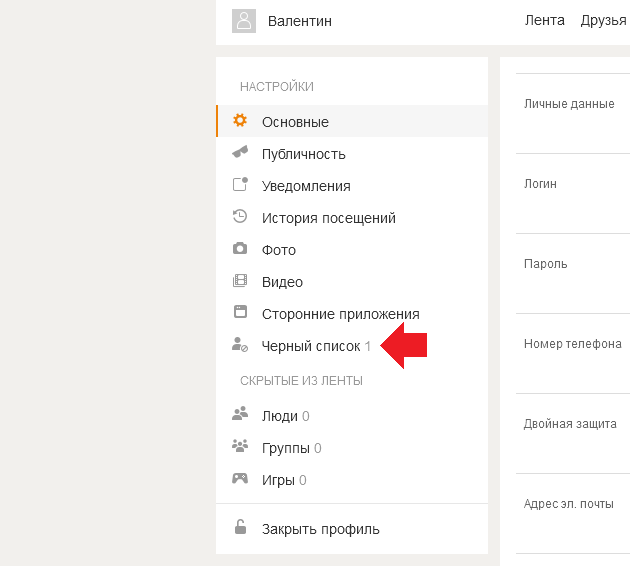Click the sunglasses icon beside Публичность
This screenshot has height=566, width=630.
(x=240, y=152)
